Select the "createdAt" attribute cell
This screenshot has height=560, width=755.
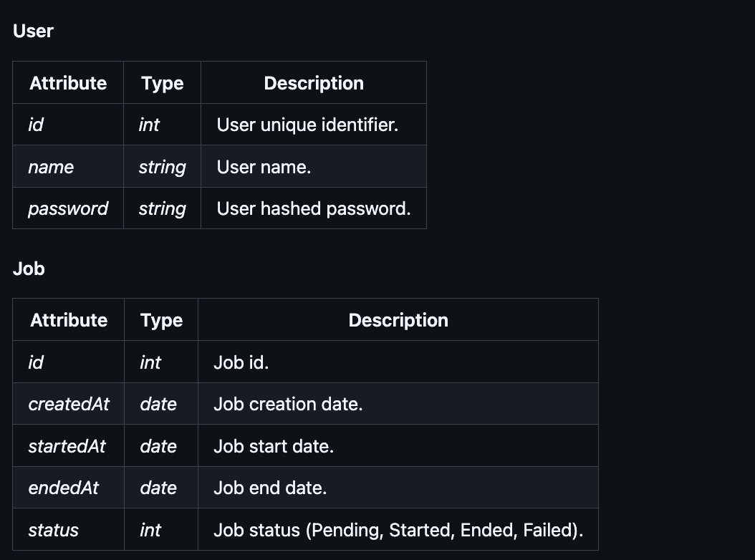69,404
